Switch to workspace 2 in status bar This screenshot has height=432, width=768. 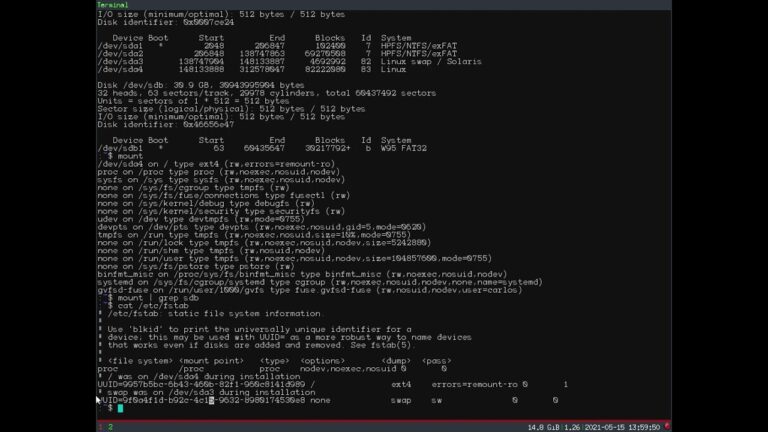pos(110,427)
